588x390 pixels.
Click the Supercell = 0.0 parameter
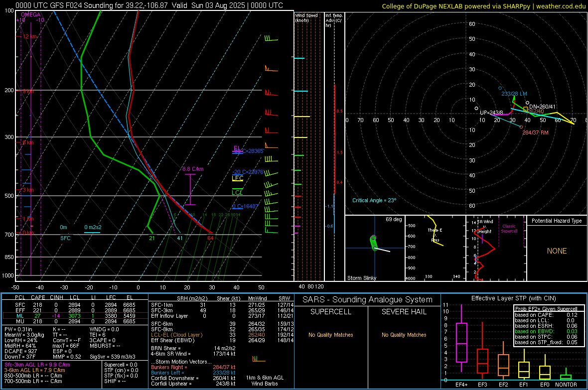[121, 365]
